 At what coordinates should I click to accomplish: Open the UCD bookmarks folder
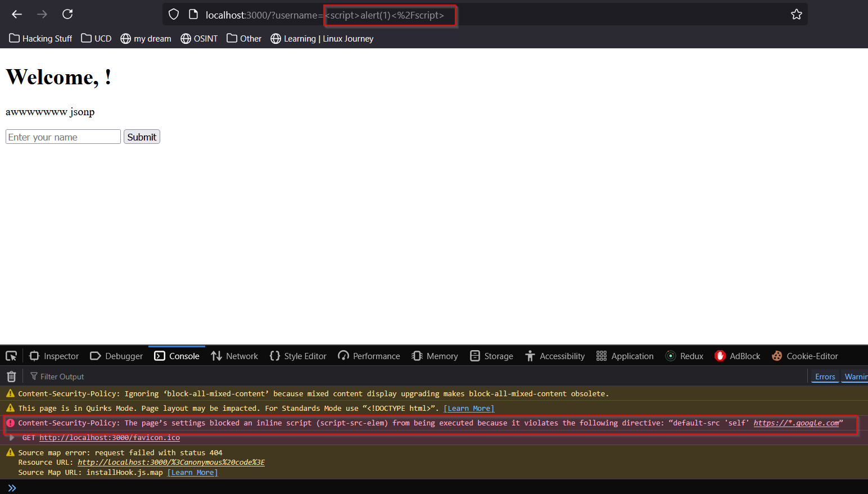pyautogui.click(x=96, y=38)
